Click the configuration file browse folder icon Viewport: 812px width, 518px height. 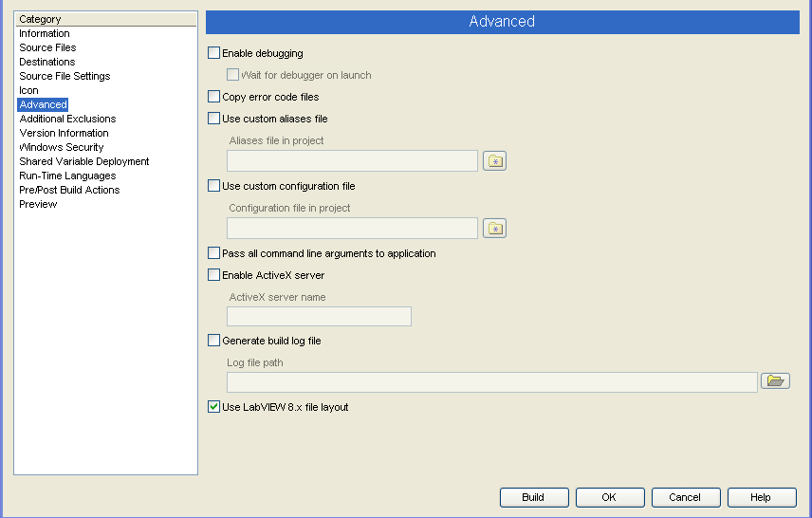point(494,229)
